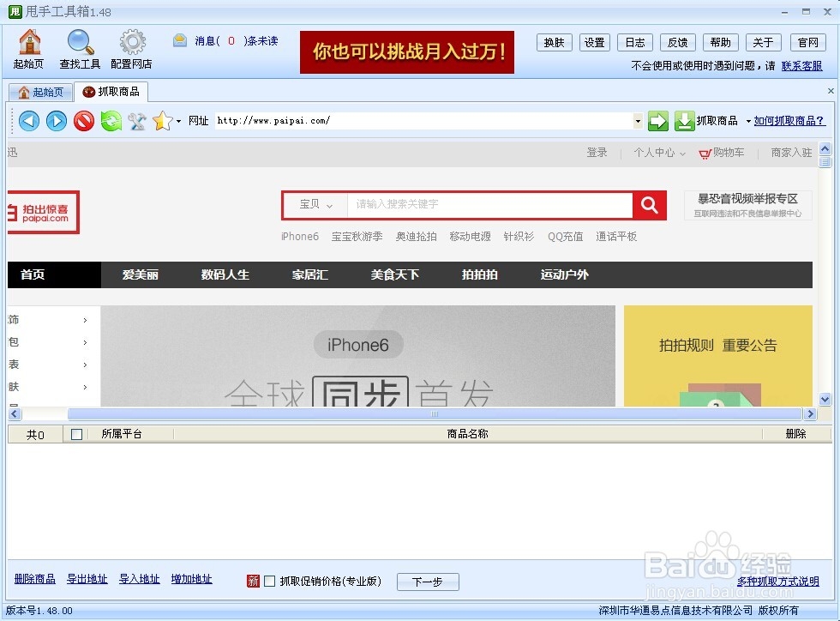Navigate with the green go arrow button
This screenshot has width=840, height=621.
point(658,121)
